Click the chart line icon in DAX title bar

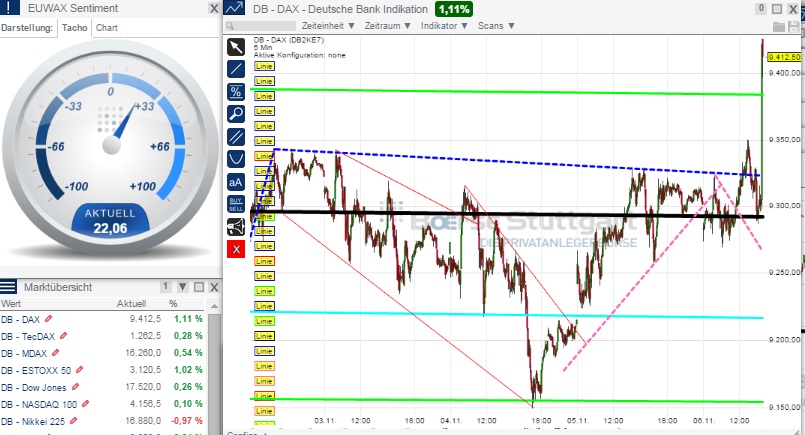(x=234, y=8)
